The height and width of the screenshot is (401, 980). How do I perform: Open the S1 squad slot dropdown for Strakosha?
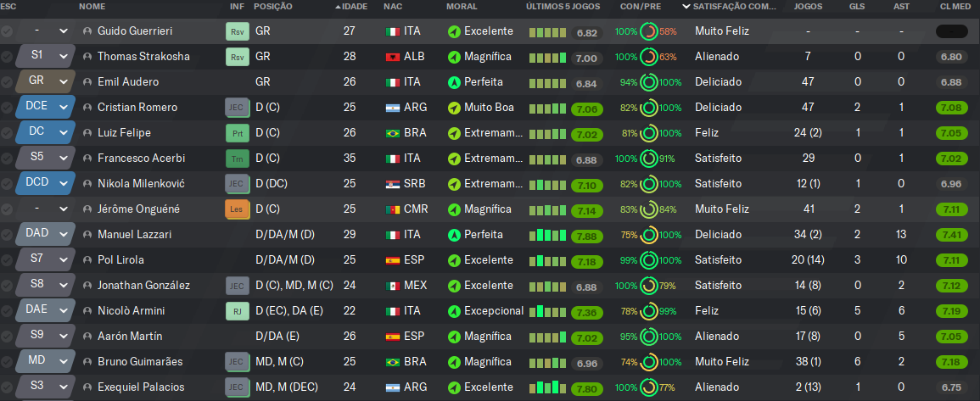click(63, 57)
